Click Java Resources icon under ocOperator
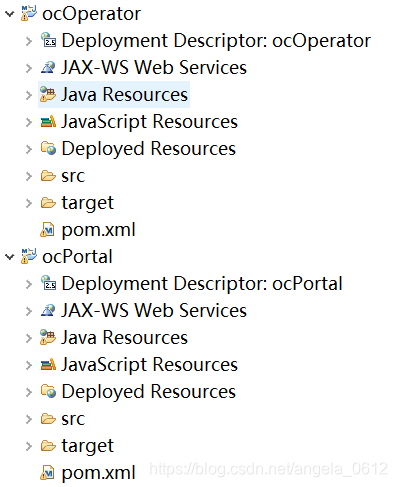The image size is (397, 487). point(48,94)
